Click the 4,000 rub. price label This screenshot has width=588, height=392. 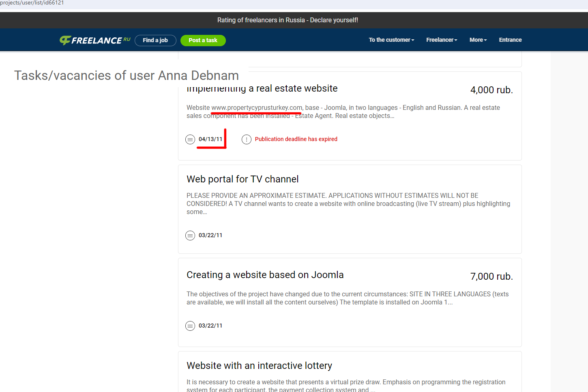491,90
